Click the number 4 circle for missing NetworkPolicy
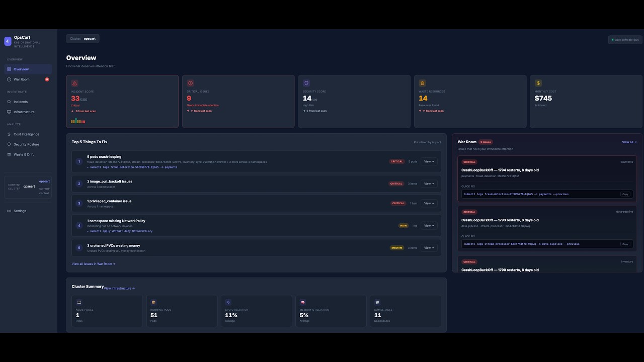Screen dimensions: 644x362 click(79, 225)
